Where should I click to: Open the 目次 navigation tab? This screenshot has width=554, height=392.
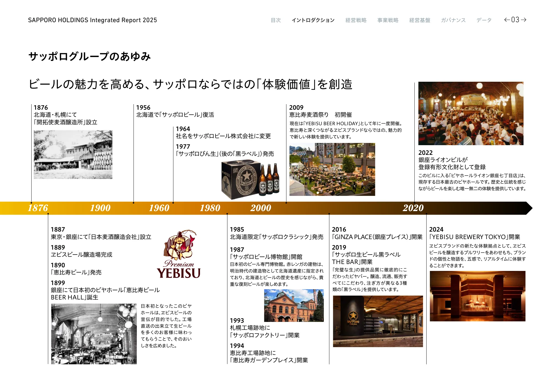pos(276,20)
